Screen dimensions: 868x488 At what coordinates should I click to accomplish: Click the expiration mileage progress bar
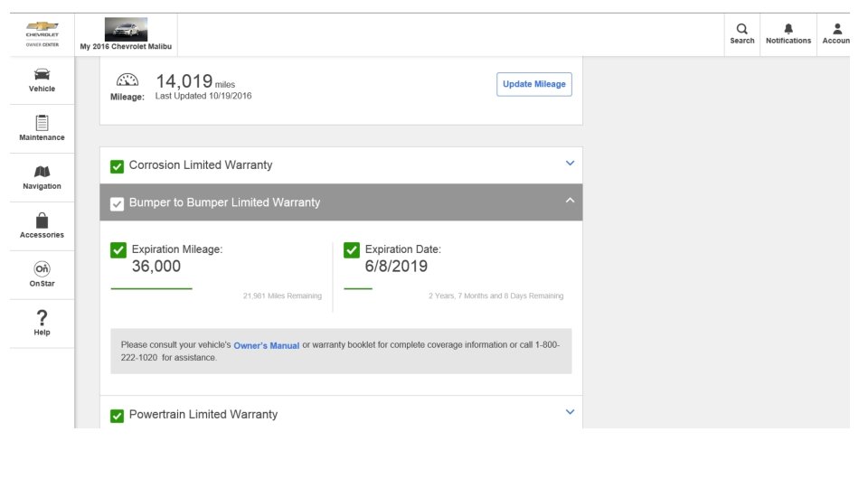[151, 288]
